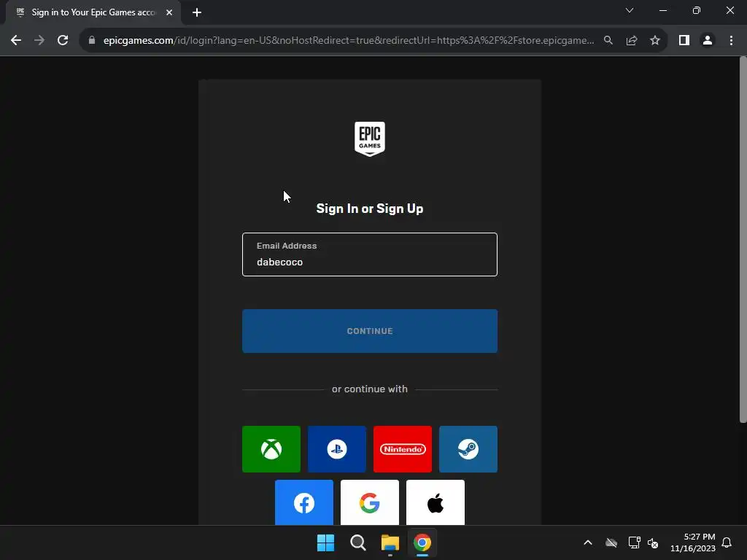
Task: Open the Windows Start menu
Action: [326, 542]
